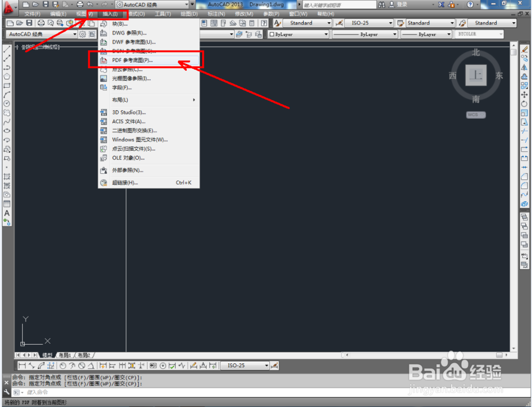Image resolution: width=532 pixels, height=407 pixels.
Task: Switch to 布局2 layout tab
Action: 84,355
